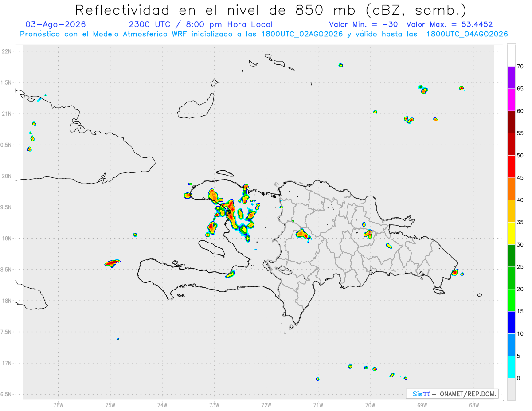The width and height of the screenshot is (532, 411).
Task: Click the '70W' longitude label
Action: [370, 404]
